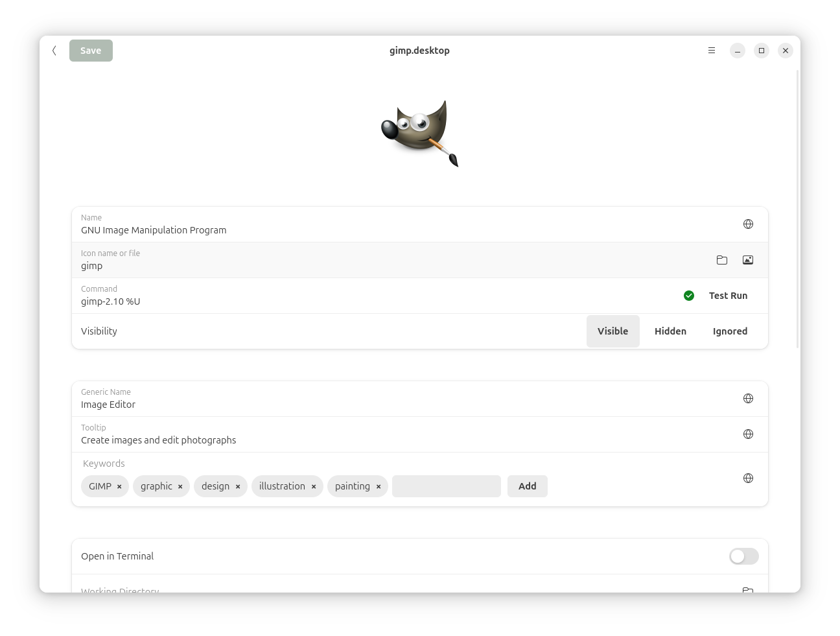Viewport: 840px width, 636px height.
Task: Maximize the gimp.desktop window
Action: point(762,51)
